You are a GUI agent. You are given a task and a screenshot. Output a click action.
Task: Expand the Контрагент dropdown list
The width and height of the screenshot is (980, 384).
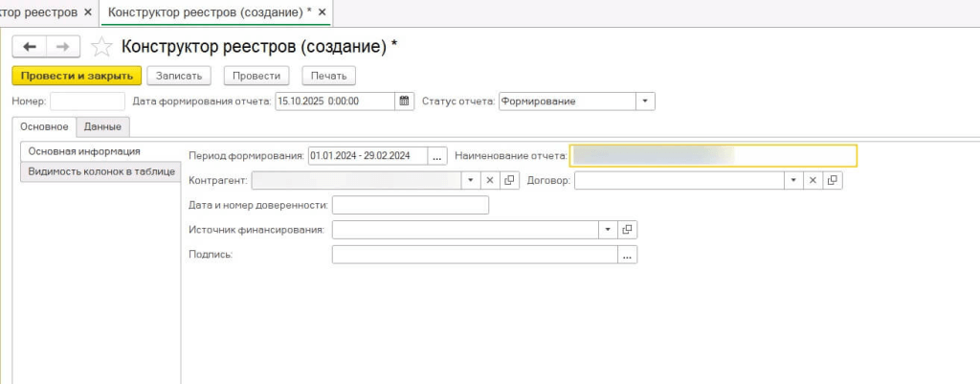(x=470, y=180)
